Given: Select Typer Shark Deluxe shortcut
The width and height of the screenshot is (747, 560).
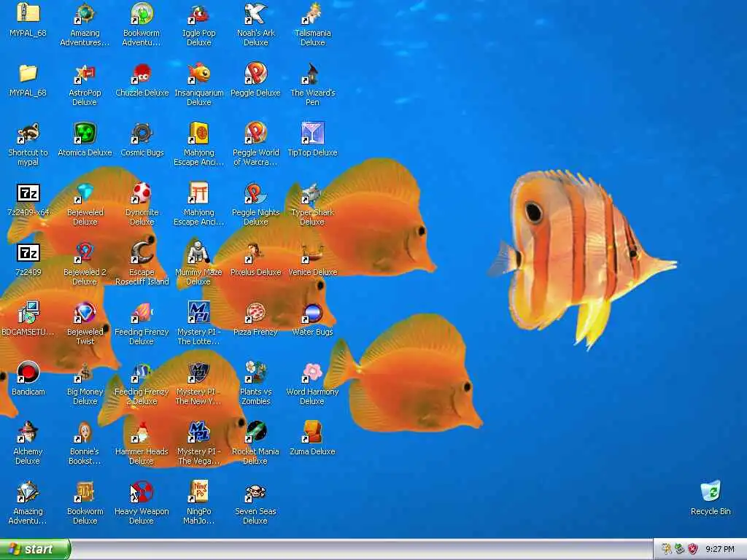Looking at the screenshot, I should (312, 192).
